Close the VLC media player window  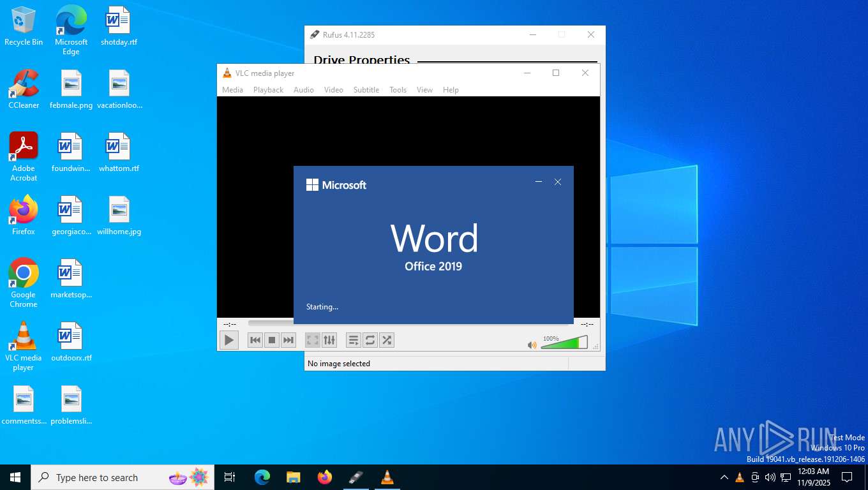click(585, 73)
